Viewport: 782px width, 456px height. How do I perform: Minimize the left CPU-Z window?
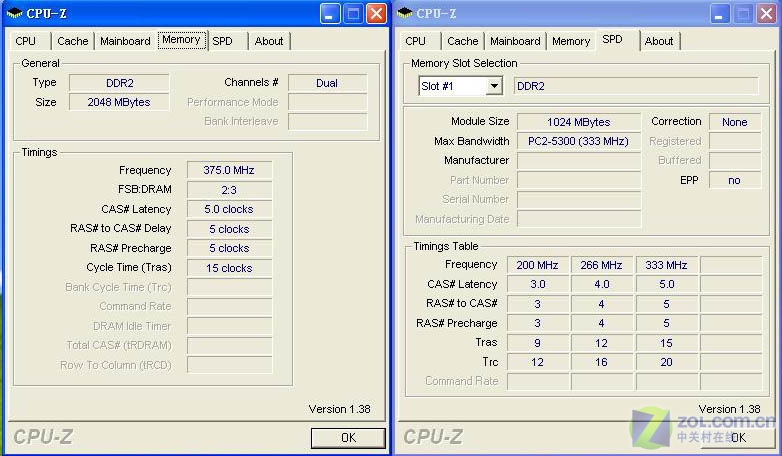tap(330, 14)
